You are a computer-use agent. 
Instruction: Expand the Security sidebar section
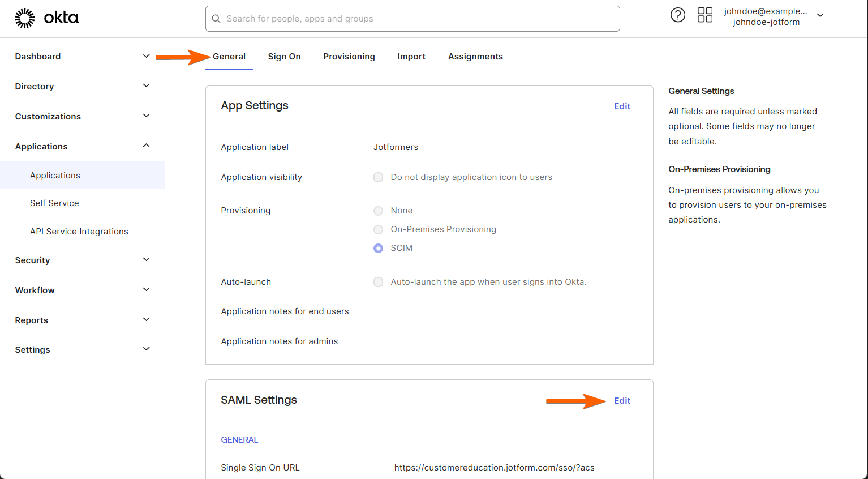(146, 259)
